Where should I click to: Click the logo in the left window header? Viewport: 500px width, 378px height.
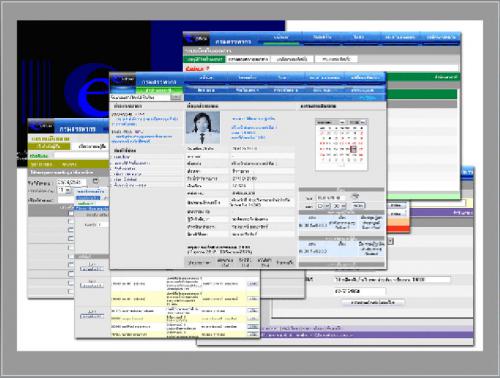[x=41, y=126]
